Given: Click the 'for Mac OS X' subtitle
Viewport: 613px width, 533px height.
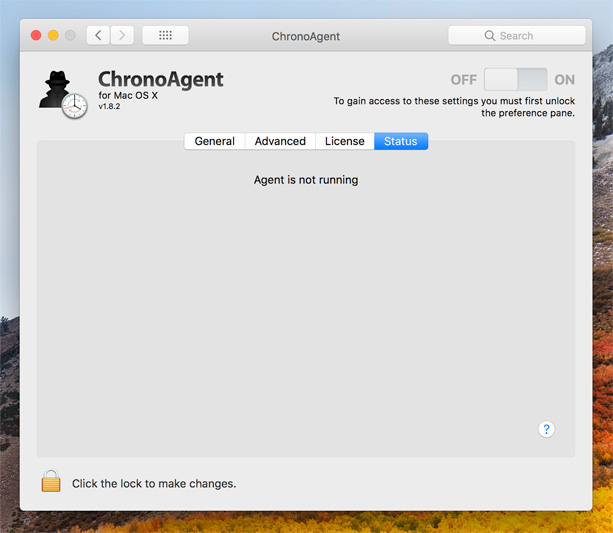Looking at the screenshot, I should 128,95.
